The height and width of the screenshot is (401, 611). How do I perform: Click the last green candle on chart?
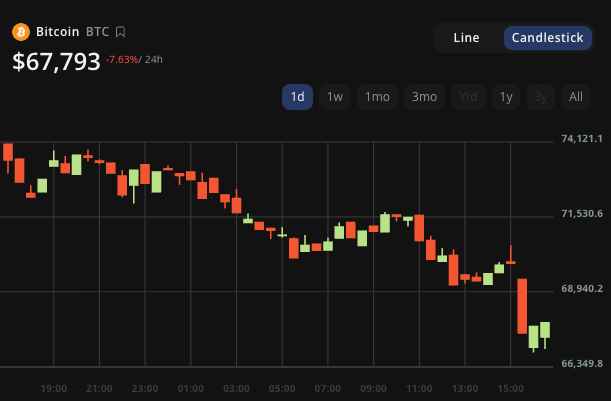point(545,331)
